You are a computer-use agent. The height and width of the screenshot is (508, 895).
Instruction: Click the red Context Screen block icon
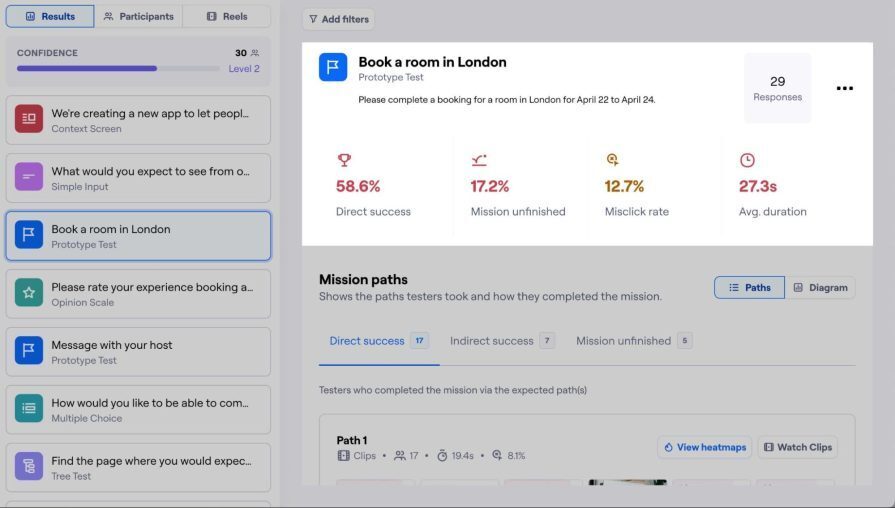[x=29, y=120]
